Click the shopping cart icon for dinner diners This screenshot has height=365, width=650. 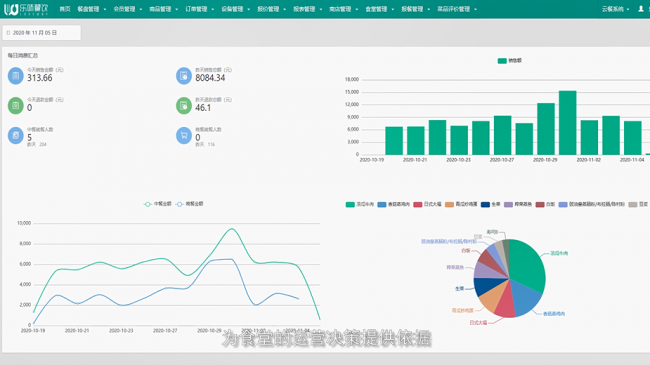point(184,136)
